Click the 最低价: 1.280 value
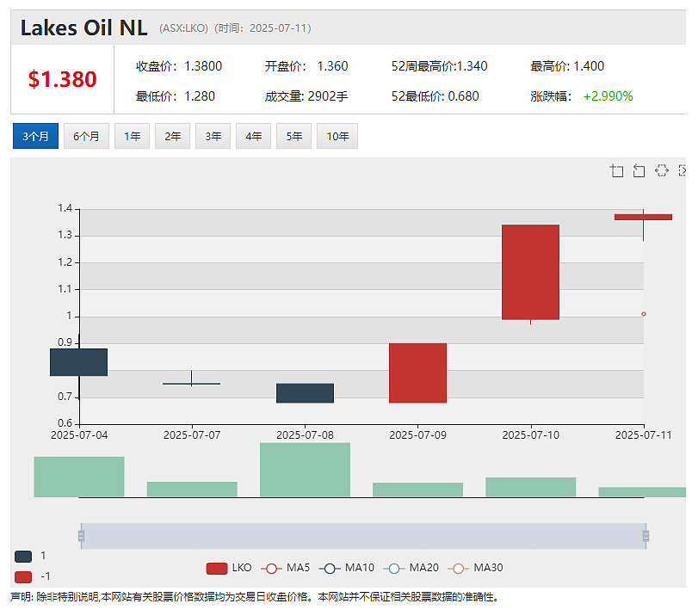Image resolution: width=698 pixels, height=616 pixels. tap(176, 96)
